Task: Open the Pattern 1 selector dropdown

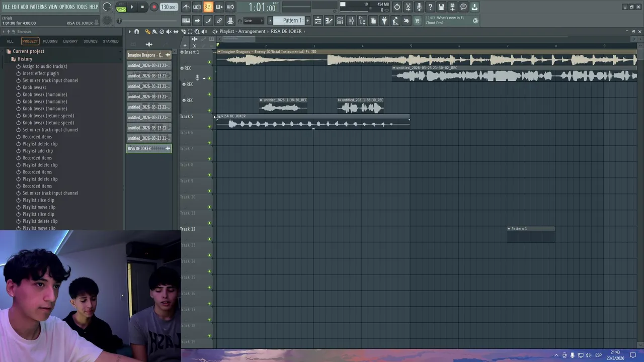Action: tap(291, 21)
